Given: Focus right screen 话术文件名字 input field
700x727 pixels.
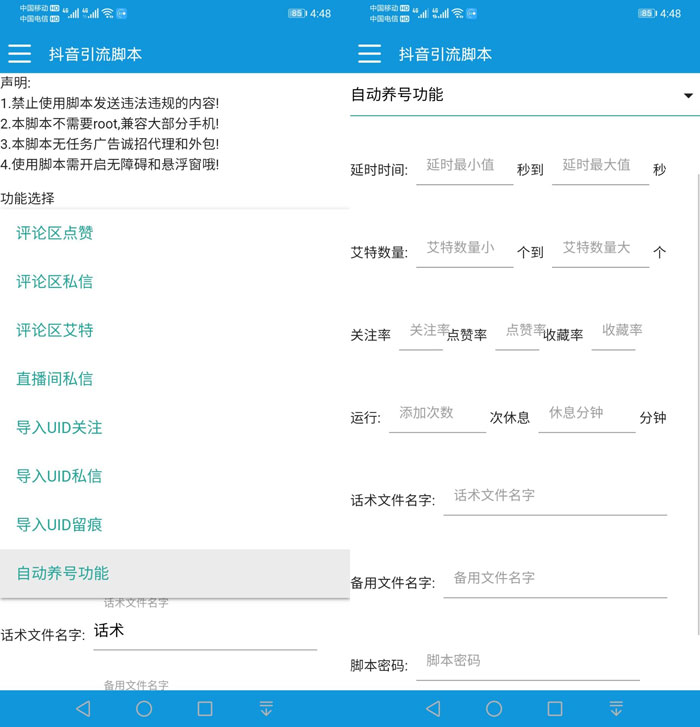Looking at the screenshot, I should click(x=555, y=498).
